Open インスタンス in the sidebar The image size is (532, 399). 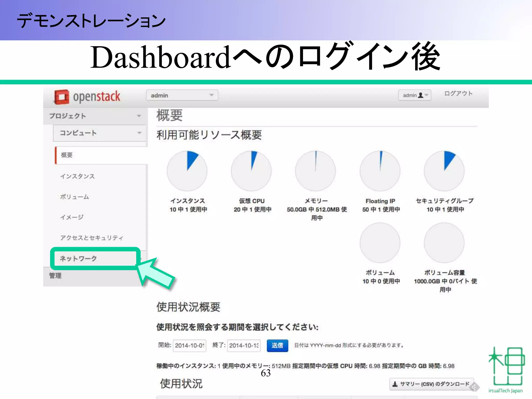[x=77, y=176]
